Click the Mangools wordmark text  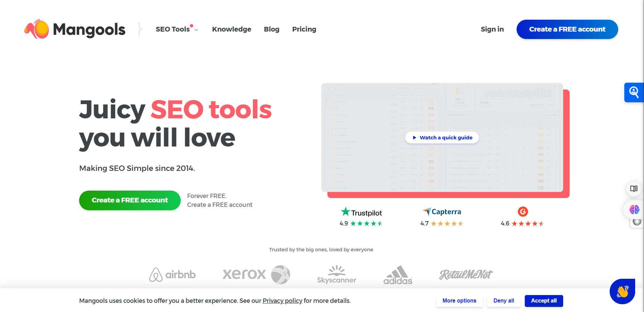pos(89,30)
